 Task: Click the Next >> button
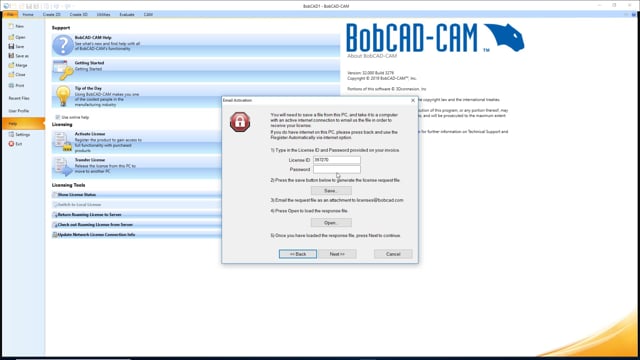click(337, 254)
